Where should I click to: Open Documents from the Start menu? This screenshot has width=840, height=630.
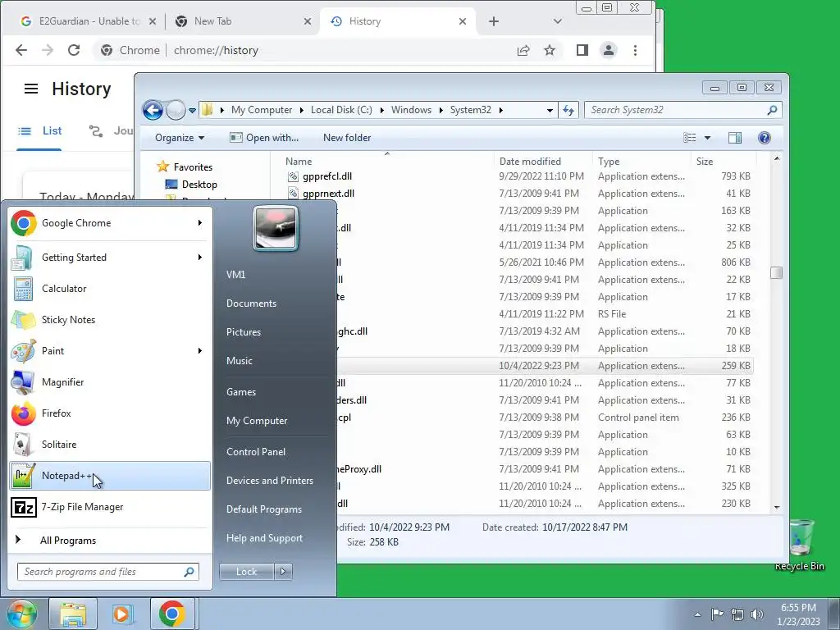tap(251, 304)
